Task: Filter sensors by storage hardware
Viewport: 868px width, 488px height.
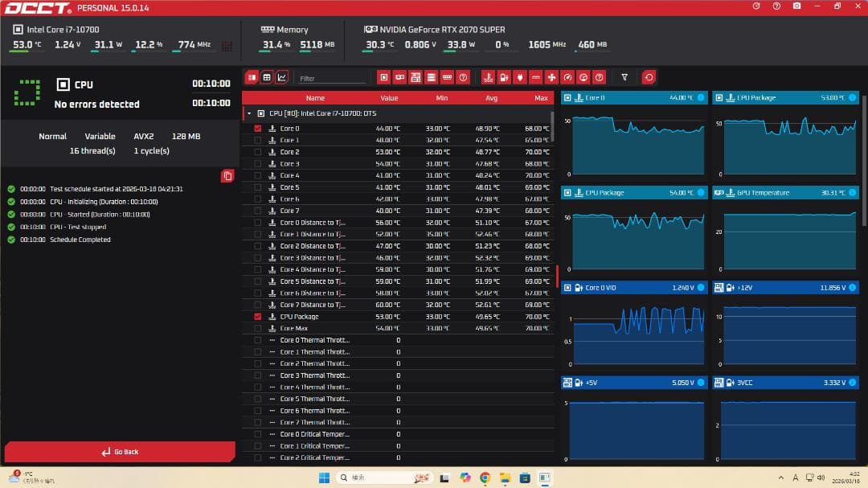Action: click(432, 77)
